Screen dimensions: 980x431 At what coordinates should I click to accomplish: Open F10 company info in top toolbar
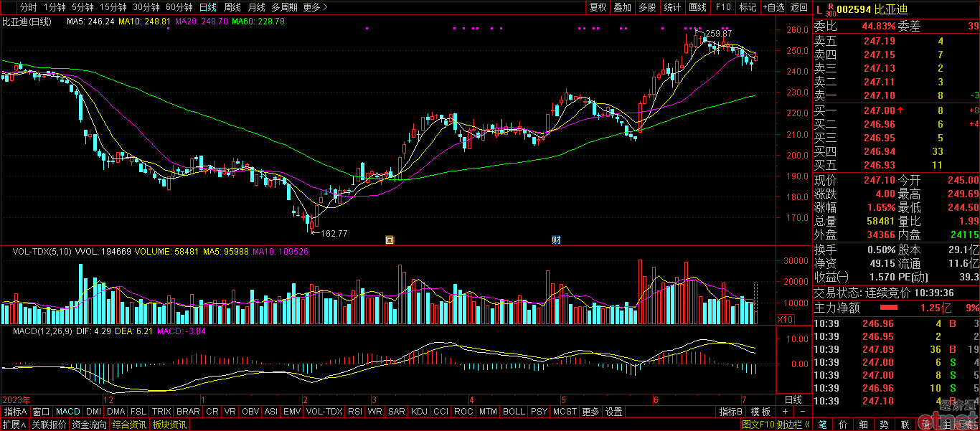pos(723,7)
